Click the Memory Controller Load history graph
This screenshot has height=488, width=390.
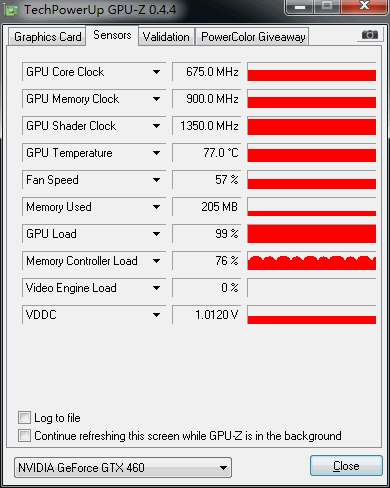pos(312,261)
